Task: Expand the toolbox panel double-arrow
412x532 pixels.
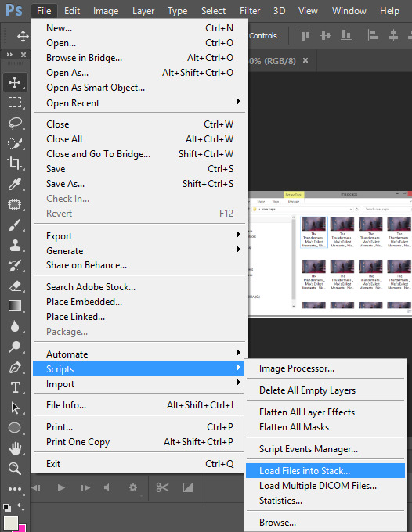Action: tap(9, 54)
